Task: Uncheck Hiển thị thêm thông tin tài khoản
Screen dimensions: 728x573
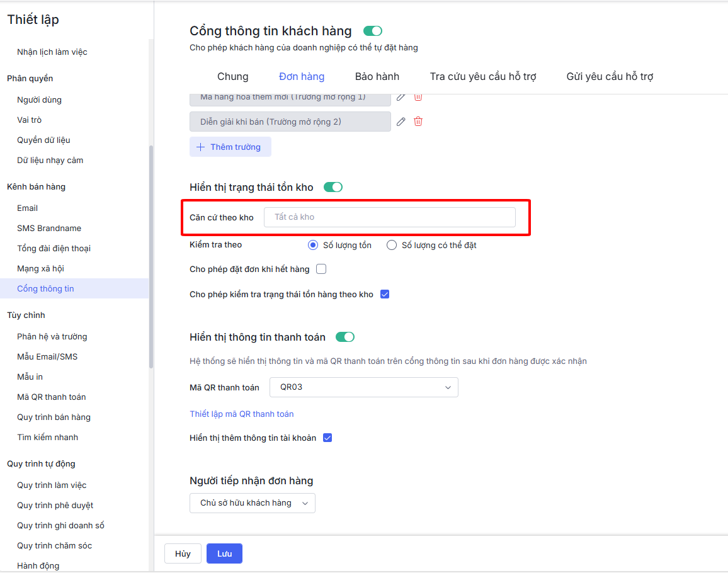Action: pyautogui.click(x=327, y=438)
